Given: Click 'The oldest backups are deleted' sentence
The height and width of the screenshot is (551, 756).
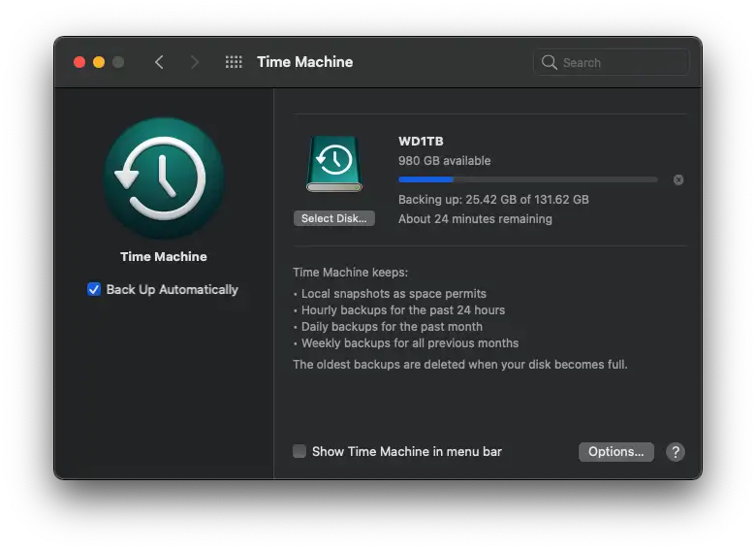Looking at the screenshot, I should [x=460, y=365].
